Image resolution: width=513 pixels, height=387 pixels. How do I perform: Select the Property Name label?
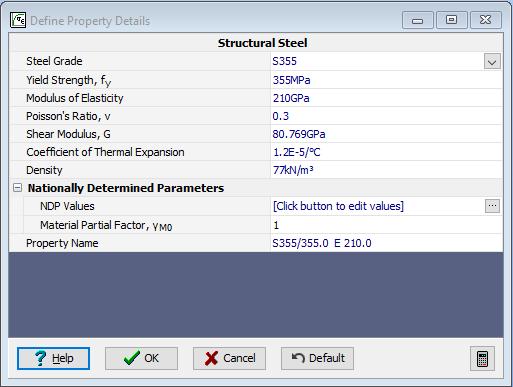pyautogui.click(x=62, y=243)
